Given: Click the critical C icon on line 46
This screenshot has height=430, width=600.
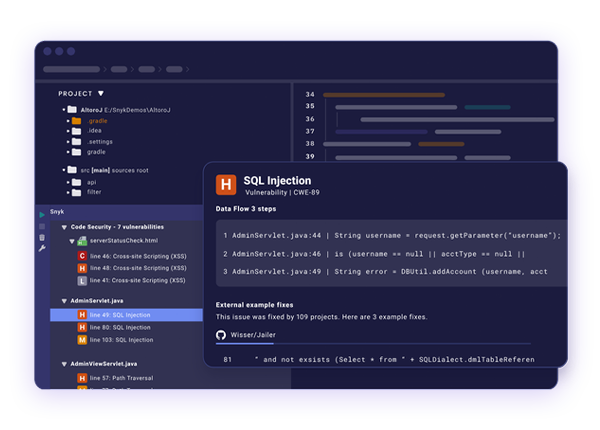Looking at the screenshot, I should pos(82,256).
